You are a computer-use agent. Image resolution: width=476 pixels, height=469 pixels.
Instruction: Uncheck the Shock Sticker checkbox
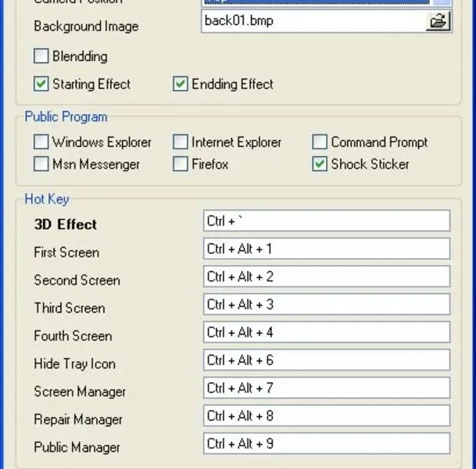pos(319,164)
